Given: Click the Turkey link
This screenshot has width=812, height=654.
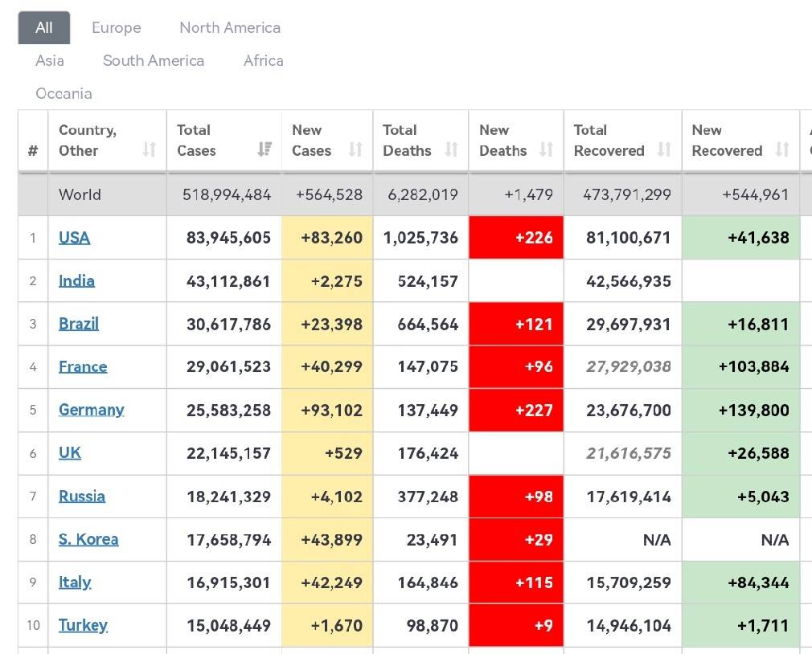Looking at the screenshot, I should coord(83,625).
